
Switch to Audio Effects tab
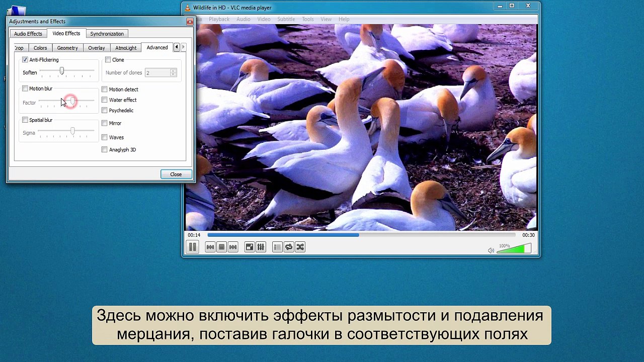pyautogui.click(x=28, y=34)
